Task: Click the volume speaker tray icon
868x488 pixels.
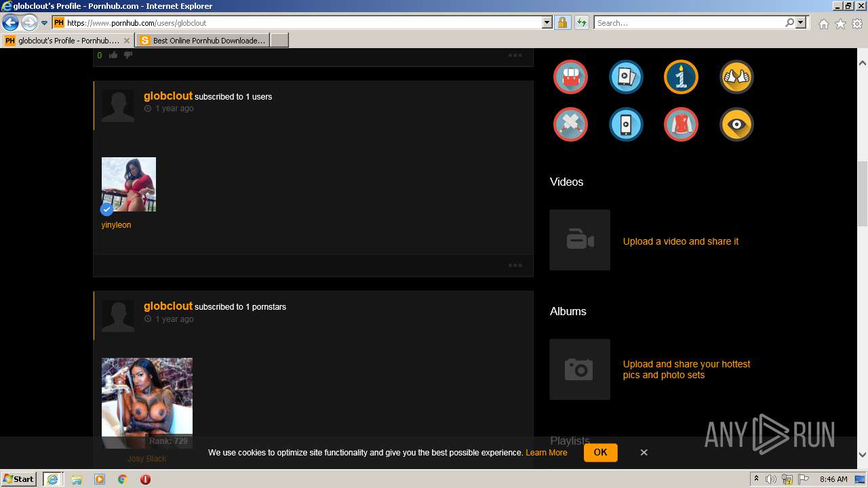Action: click(x=771, y=479)
